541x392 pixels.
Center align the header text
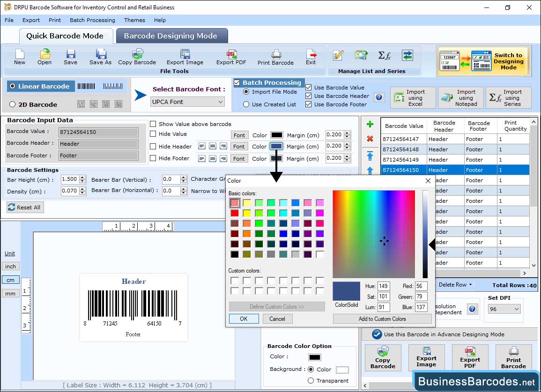[x=213, y=146]
